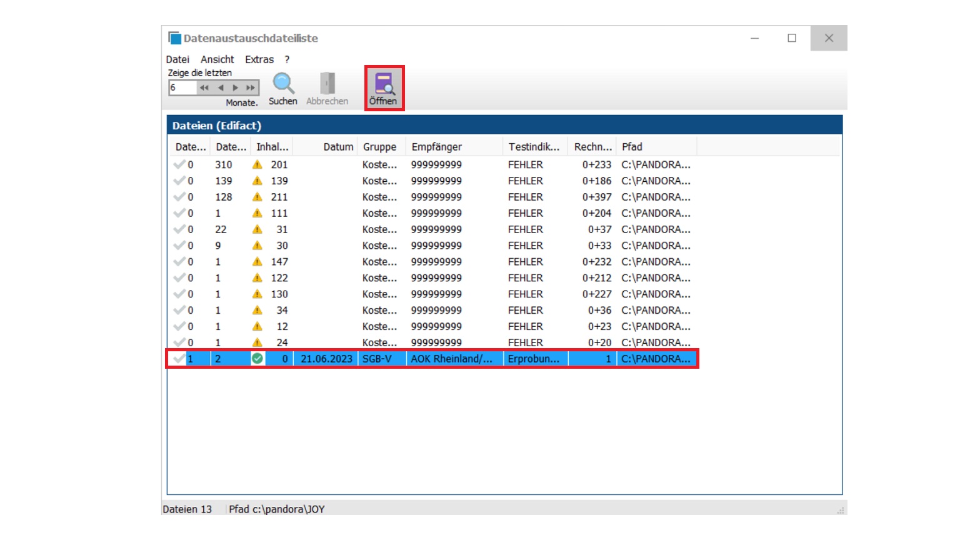Click the invoice value 0+233
980x545 pixels.
[597, 165]
